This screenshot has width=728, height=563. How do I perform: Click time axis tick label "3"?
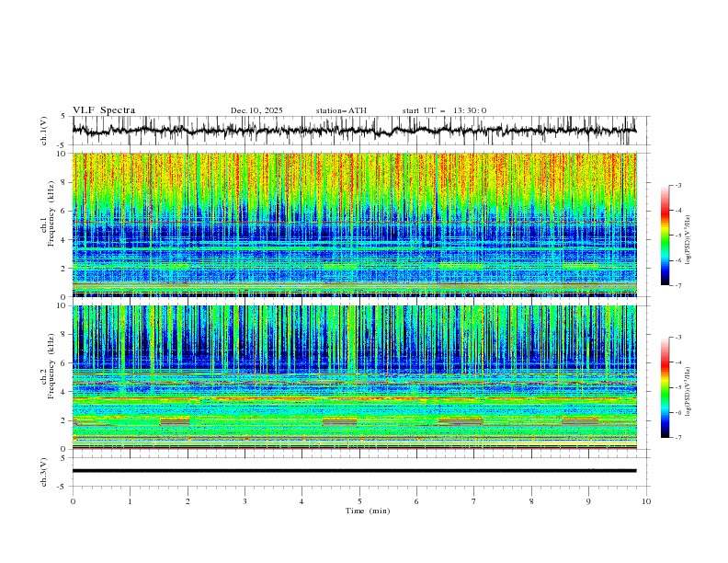[245, 501]
